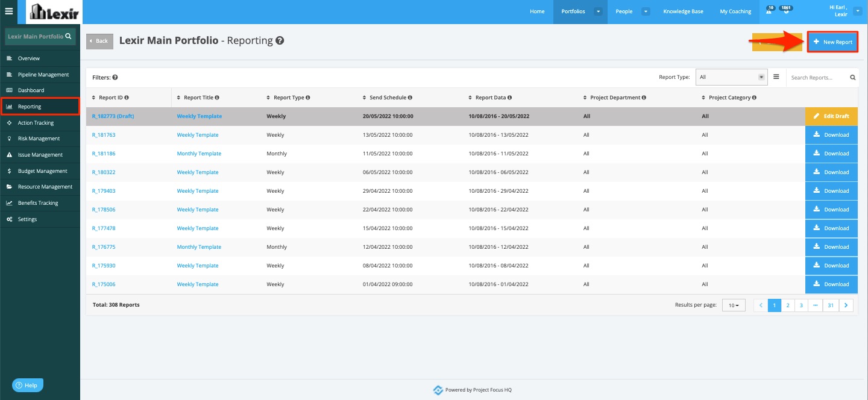Click the Search Reports input field

(818, 78)
